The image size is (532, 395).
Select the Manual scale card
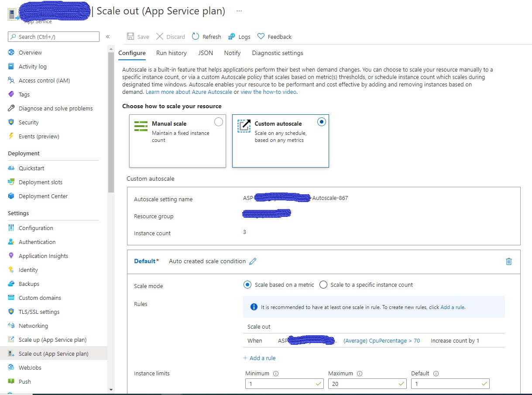(178, 141)
